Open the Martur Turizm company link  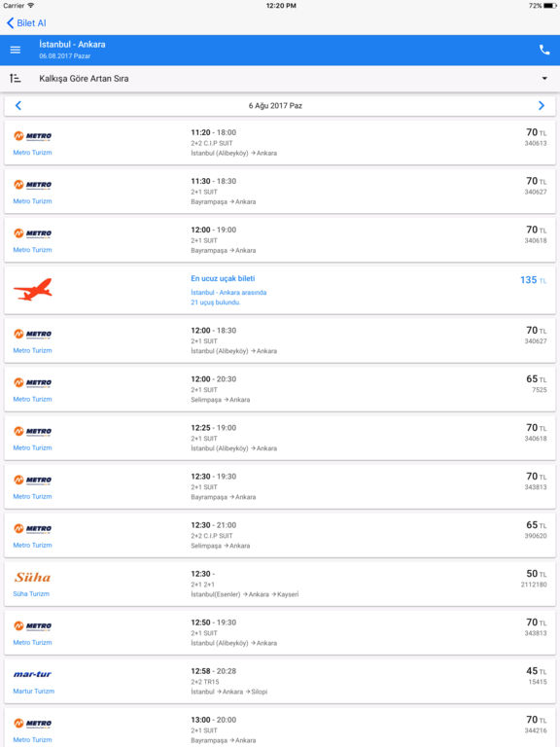click(34, 691)
